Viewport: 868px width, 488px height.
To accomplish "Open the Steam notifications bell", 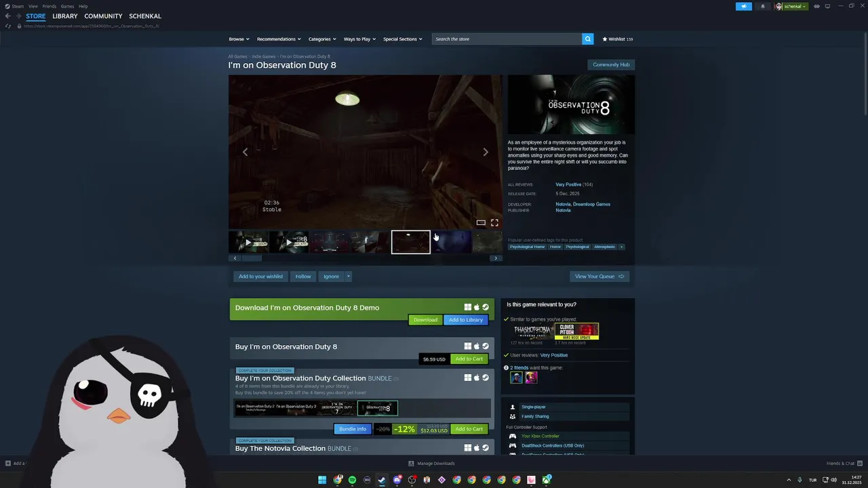I will (x=762, y=6).
